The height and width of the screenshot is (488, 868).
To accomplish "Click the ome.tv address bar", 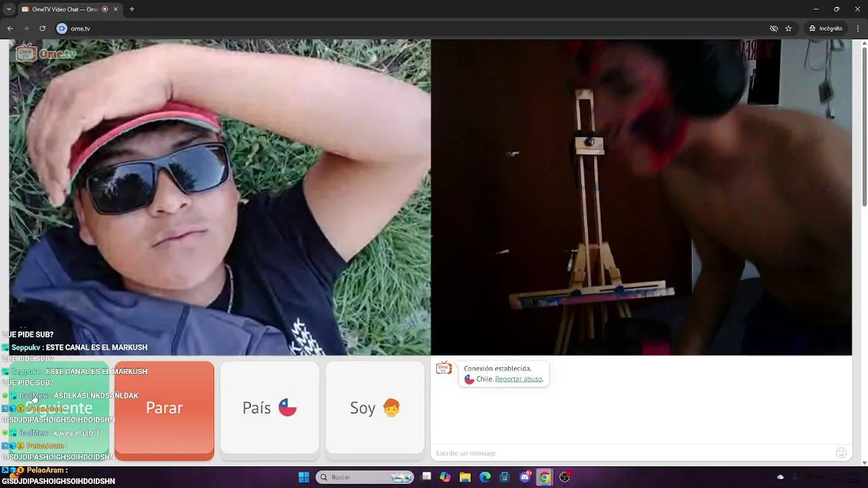I will coord(407,28).
